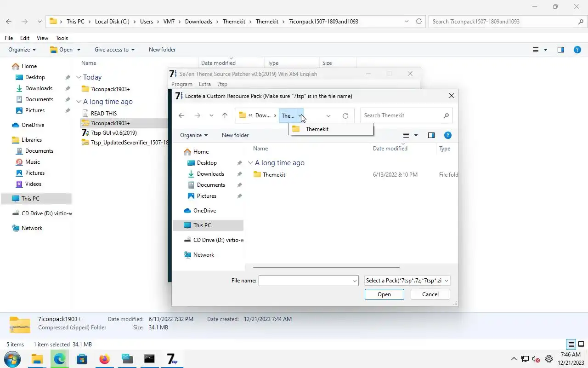Click Give access to in Explorer
588x368 pixels.
tap(114, 50)
